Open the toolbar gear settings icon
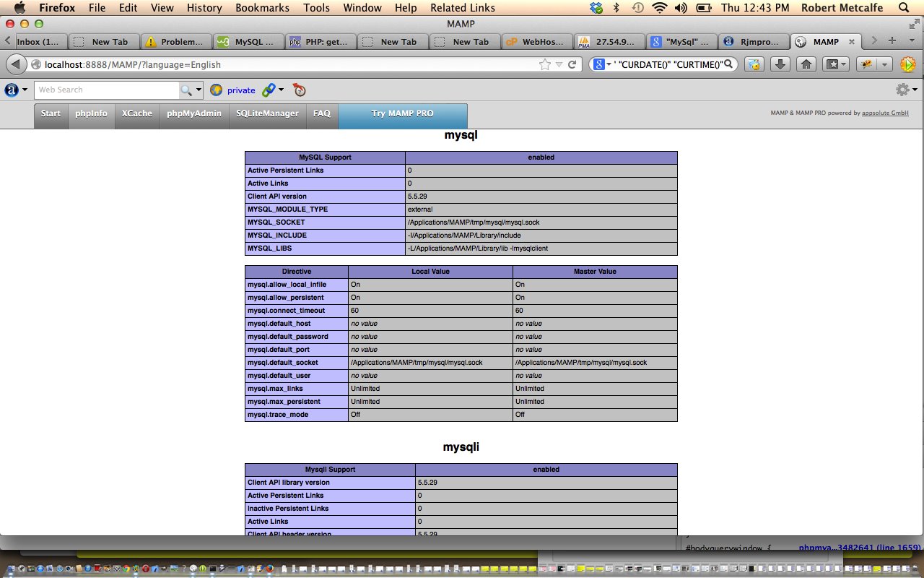This screenshot has height=578, width=924. pos(902,90)
